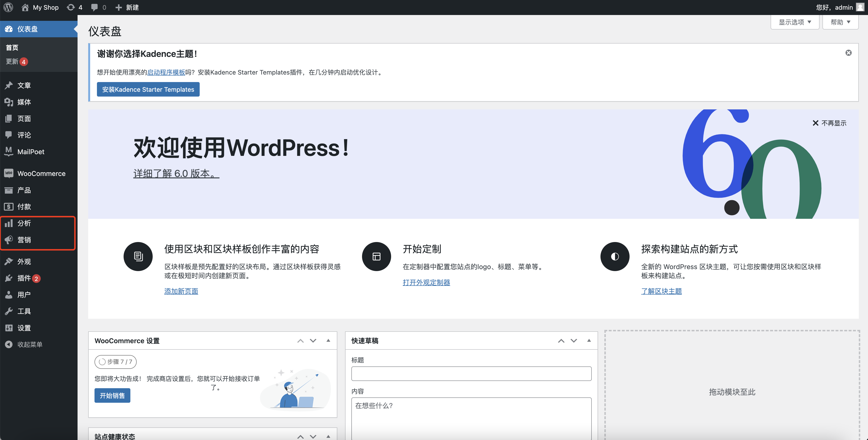
Task: Select the 产品 (Products) icon in sidebar
Action: [9, 190]
